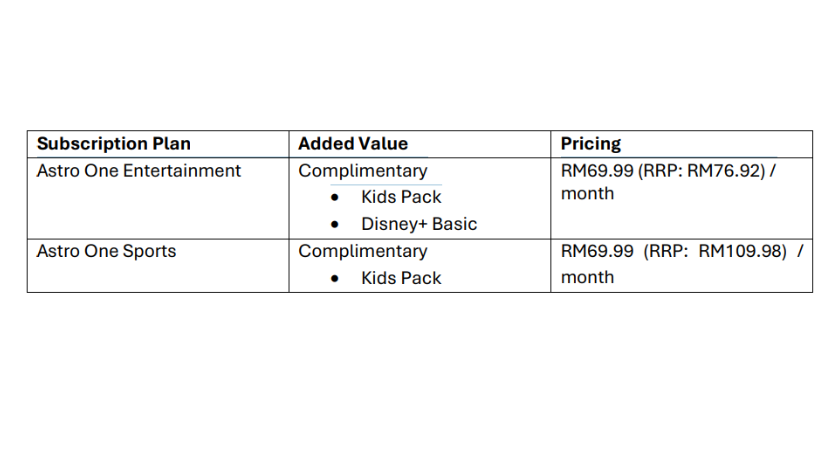This screenshot has width=832, height=468.
Task: Click the Astro One Sports plan text
Action: 106,251
